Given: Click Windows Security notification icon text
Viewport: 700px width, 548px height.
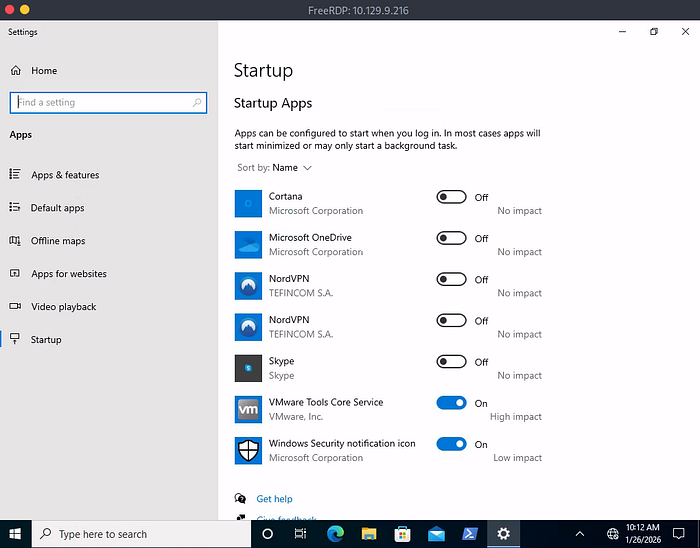Looking at the screenshot, I should pyautogui.click(x=342, y=443).
